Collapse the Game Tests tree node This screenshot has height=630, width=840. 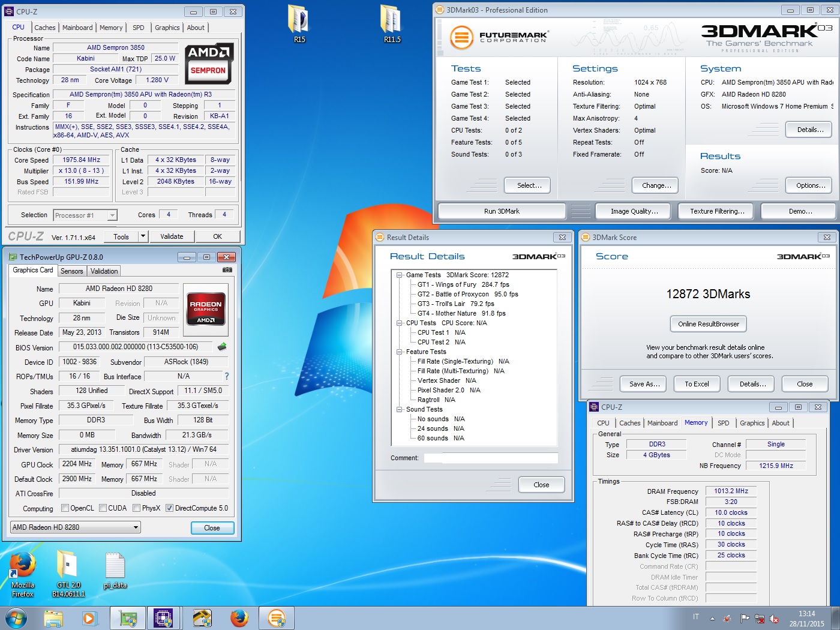pyautogui.click(x=399, y=275)
